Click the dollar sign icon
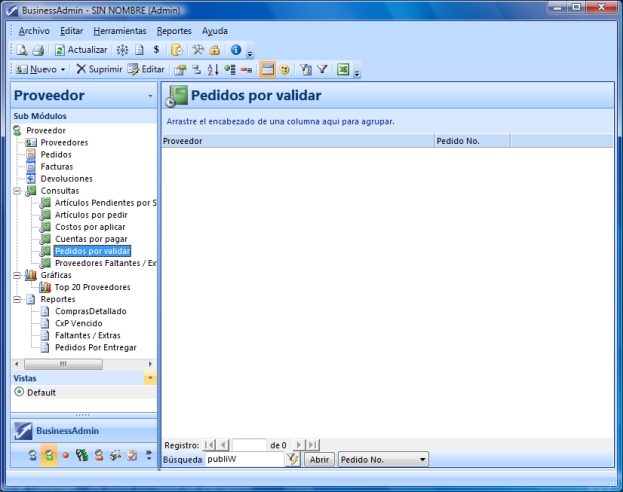The width and height of the screenshot is (623, 492). click(x=156, y=49)
